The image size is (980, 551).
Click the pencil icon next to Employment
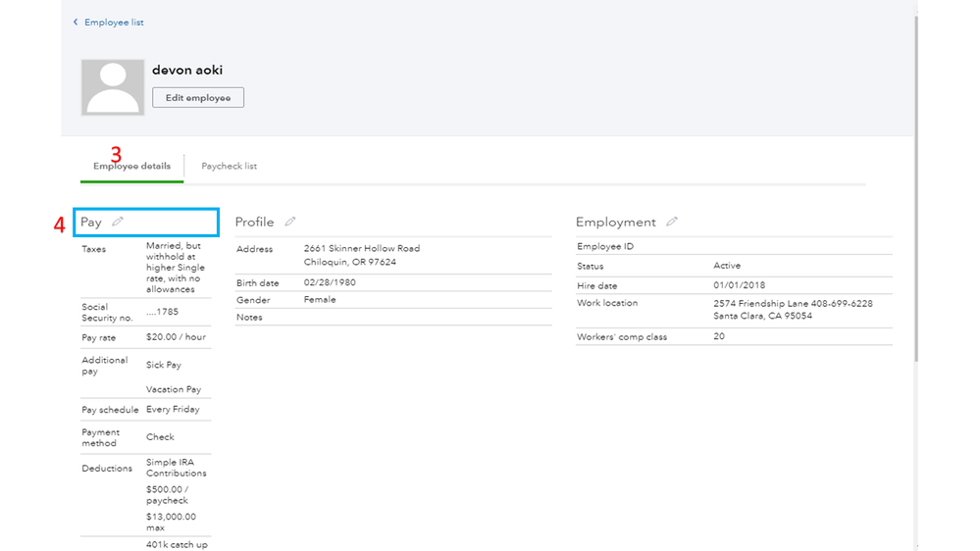pyautogui.click(x=672, y=222)
